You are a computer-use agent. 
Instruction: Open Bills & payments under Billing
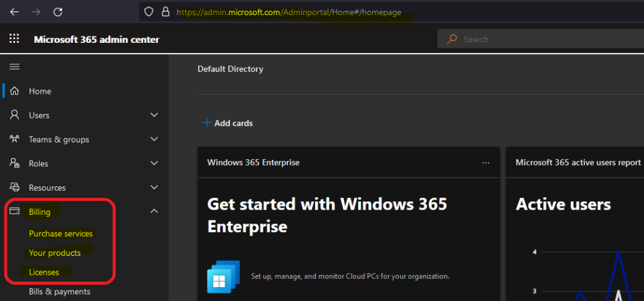pos(60,292)
